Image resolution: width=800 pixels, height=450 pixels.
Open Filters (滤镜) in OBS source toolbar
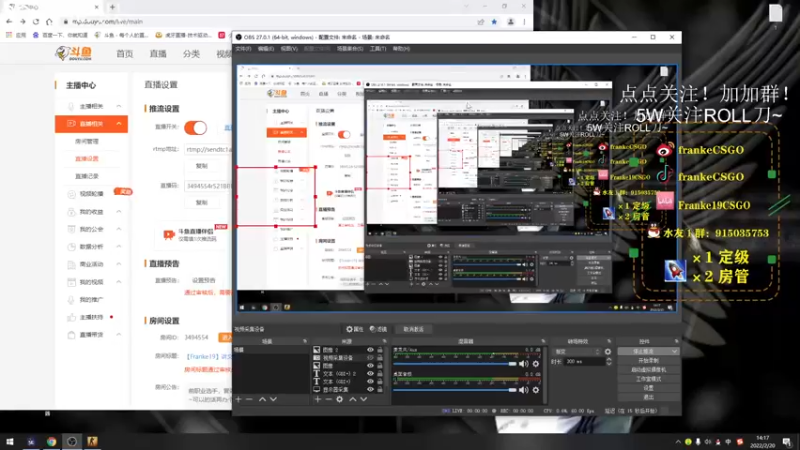pyautogui.click(x=379, y=329)
